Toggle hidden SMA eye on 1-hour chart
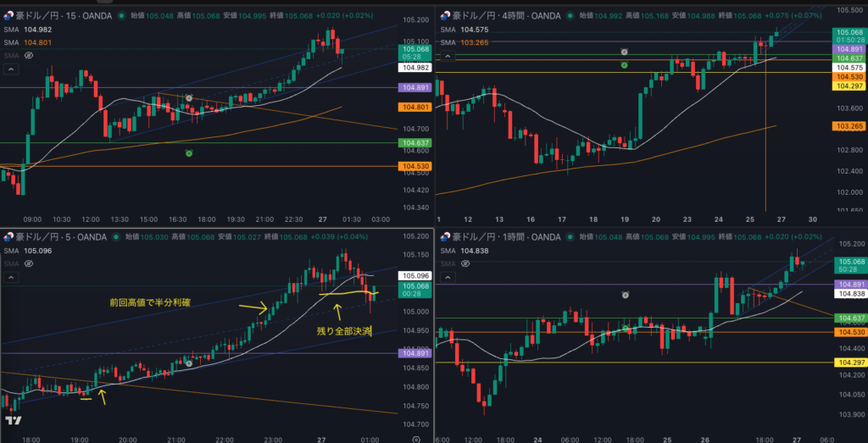The height and width of the screenshot is (443, 868). [x=463, y=263]
